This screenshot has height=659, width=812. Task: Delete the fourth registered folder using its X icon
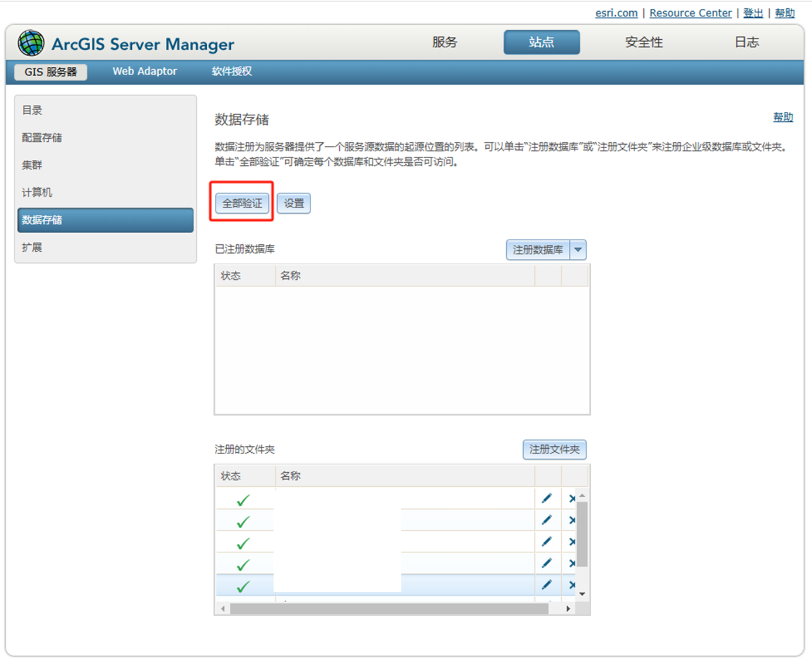[572, 564]
